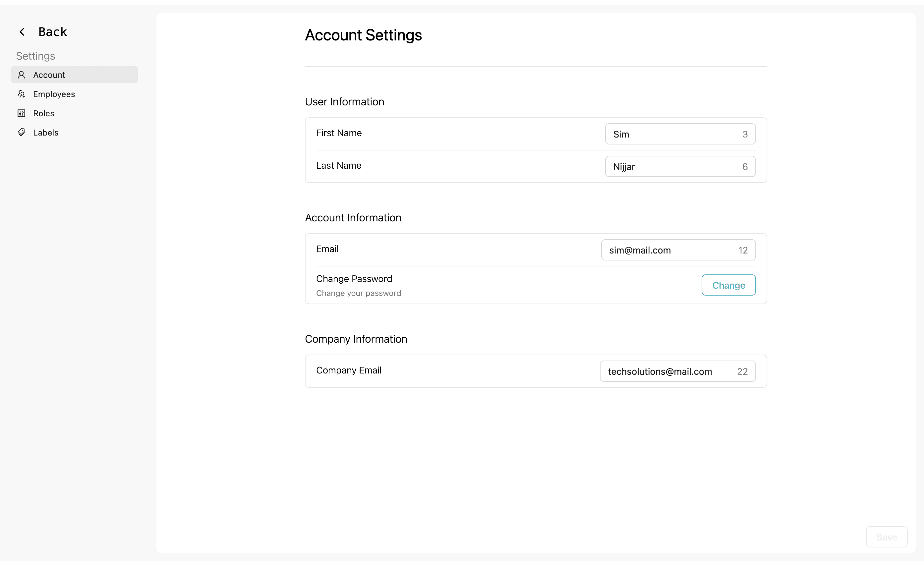Open the Employees settings section
The width and height of the screenshot is (924, 566).
coord(74,94)
